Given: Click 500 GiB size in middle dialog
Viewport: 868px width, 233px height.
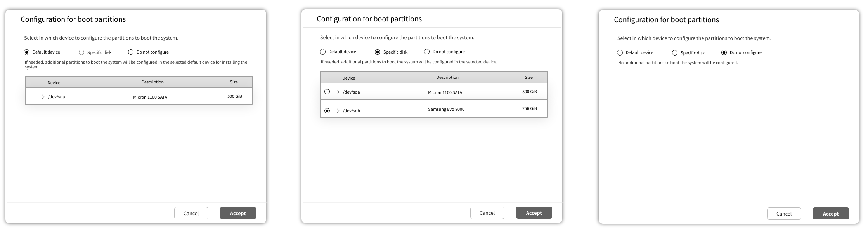Looking at the screenshot, I should 530,92.
